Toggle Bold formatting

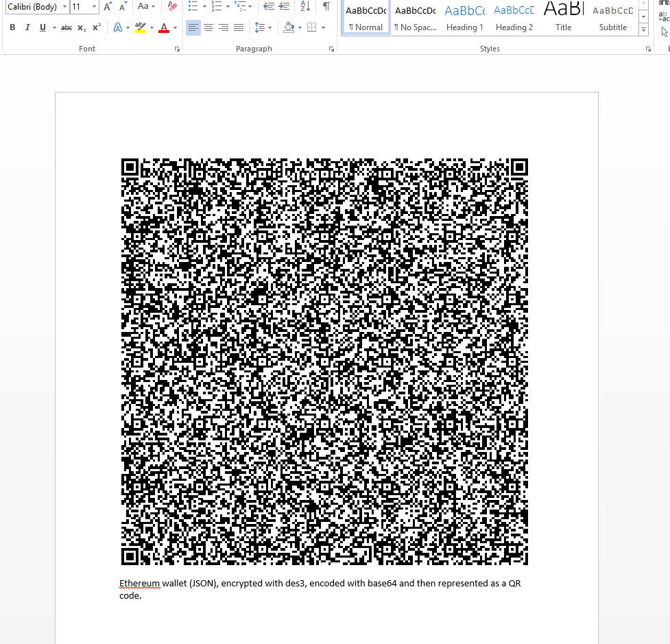click(x=12, y=27)
